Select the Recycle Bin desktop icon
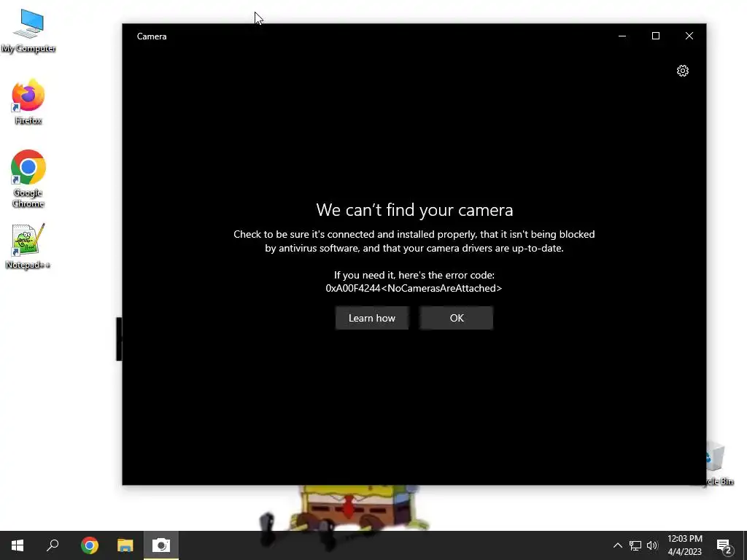This screenshot has height=560, width=747. 719,463
